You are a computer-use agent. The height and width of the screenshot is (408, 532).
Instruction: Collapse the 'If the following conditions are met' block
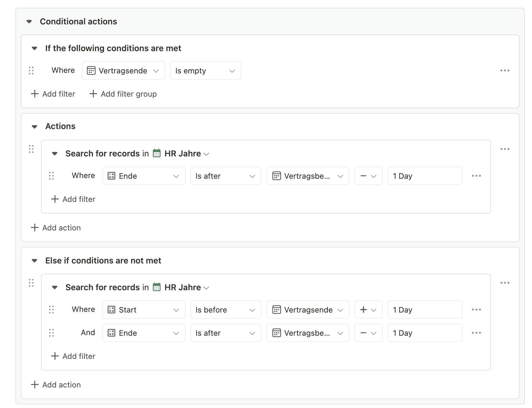pos(34,48)
